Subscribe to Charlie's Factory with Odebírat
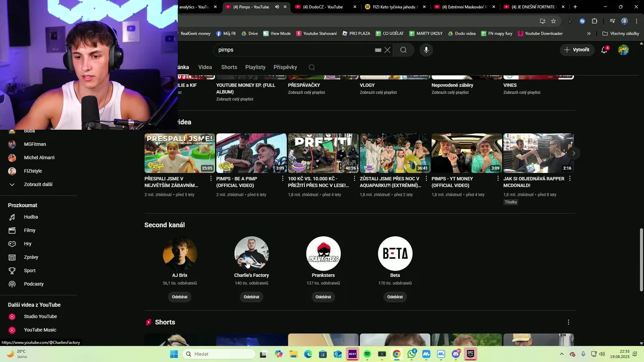 click(x=252, y=297)
